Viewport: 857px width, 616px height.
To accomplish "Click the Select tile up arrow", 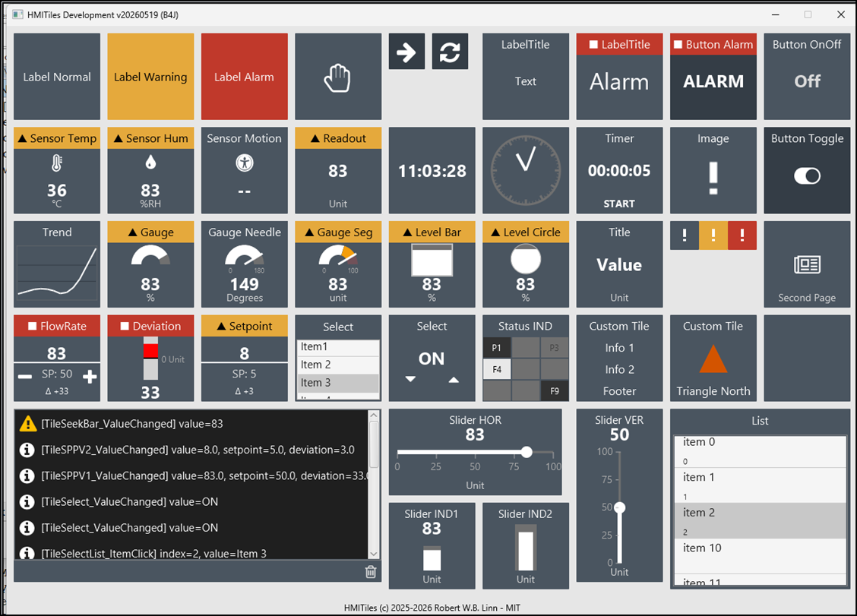I will (x=454, y=379).
